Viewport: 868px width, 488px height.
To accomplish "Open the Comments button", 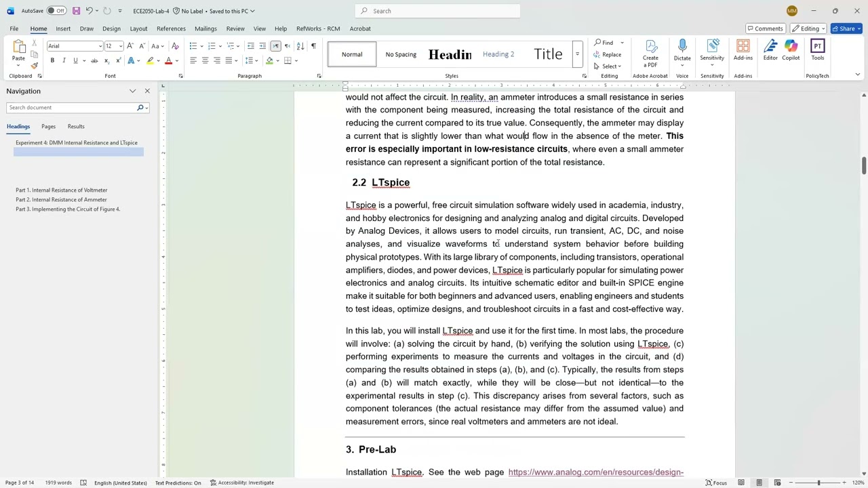I will tap(765, 28).
